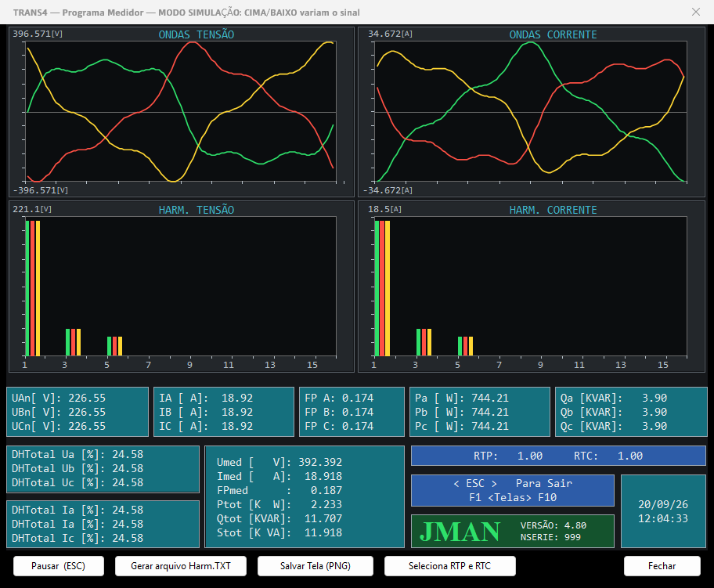Click the RTP: 1.00 ratio
Screen dimensions: 714x588
tap(508, 456)
